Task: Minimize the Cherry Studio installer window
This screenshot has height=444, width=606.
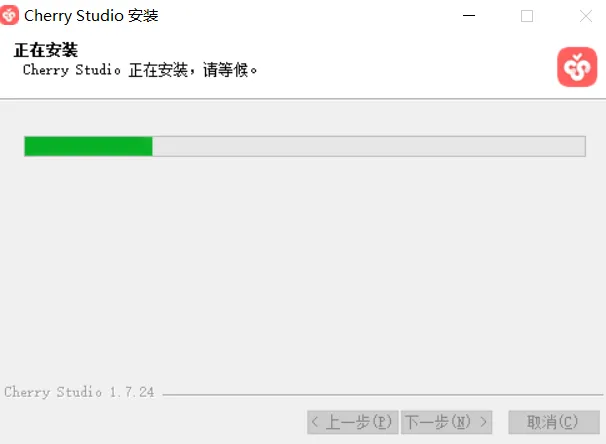Action: [469, 16]
